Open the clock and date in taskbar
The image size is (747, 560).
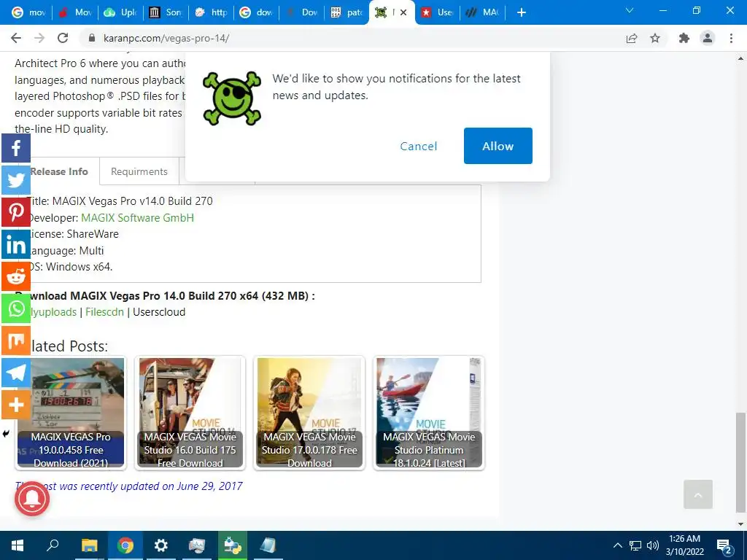pyautogui.click(x=684, y=545)
